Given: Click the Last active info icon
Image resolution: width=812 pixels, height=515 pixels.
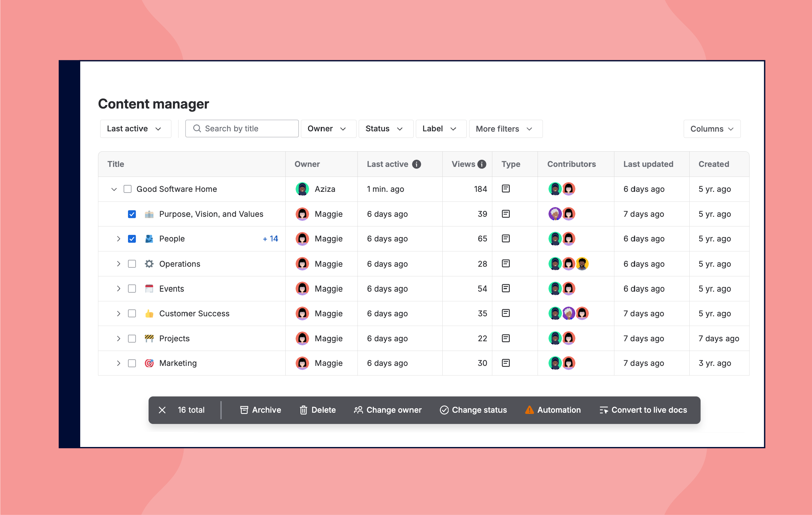Looking at the screenshot, I should (x=416, y=164).
